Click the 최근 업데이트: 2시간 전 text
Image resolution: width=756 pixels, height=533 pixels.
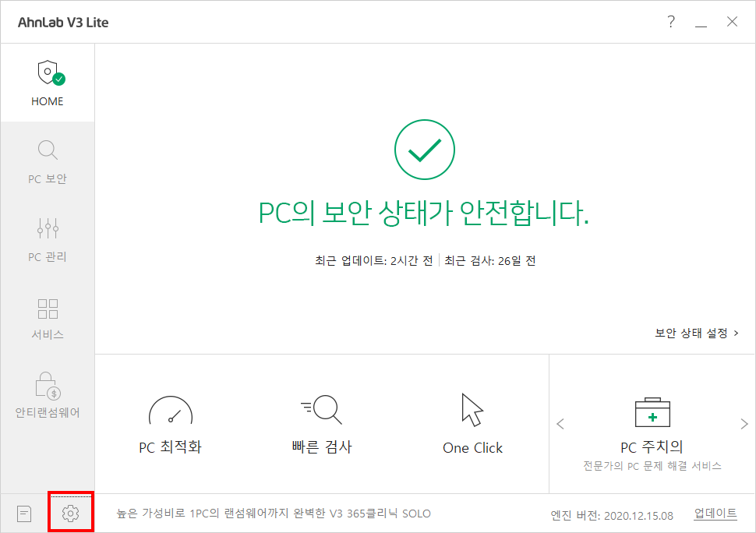(x=373, y=261)
